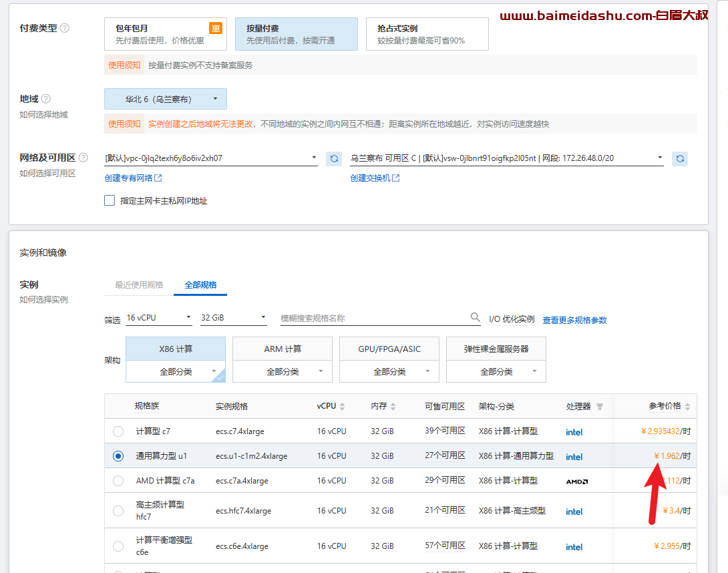Select 计算型 c7 radio button
Screen dimensions: 728x573
(x=118, y=431)
